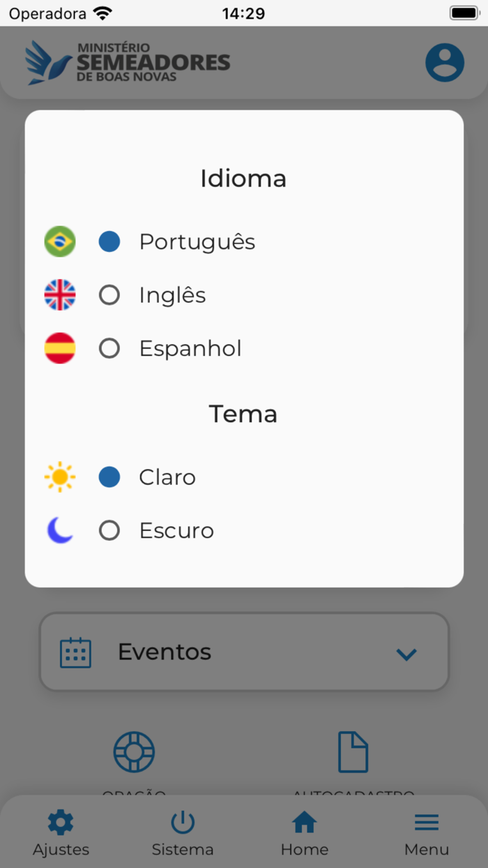Click the calendar icon in Eventos bar
The height and width of the screenshot is (868, 488).
(x=75, y=651)
